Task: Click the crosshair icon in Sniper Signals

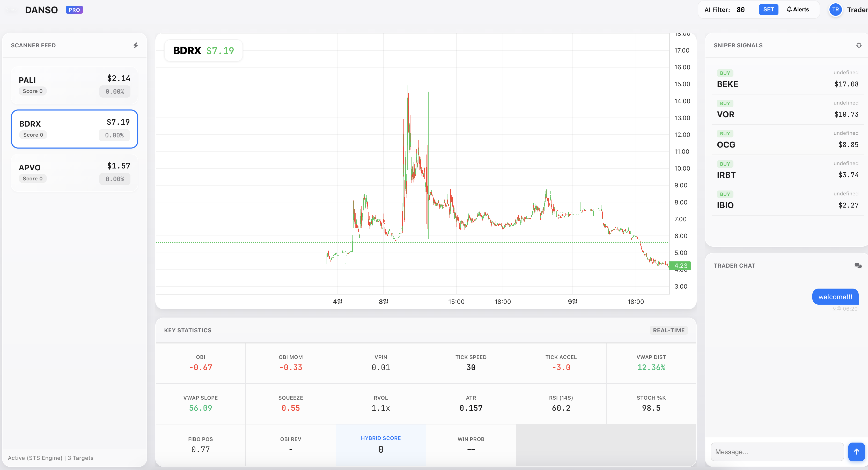Action: 859,45
